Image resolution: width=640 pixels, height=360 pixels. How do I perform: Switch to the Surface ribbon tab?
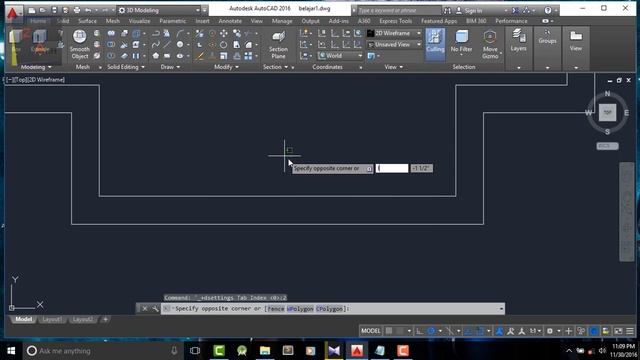click(x=87, y=21)
